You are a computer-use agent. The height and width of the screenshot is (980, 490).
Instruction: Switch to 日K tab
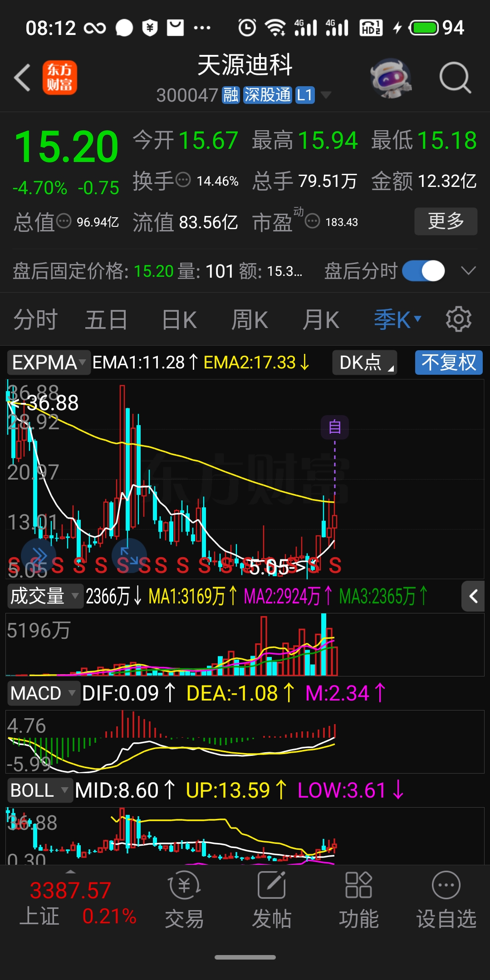click(x=179, y=320)
